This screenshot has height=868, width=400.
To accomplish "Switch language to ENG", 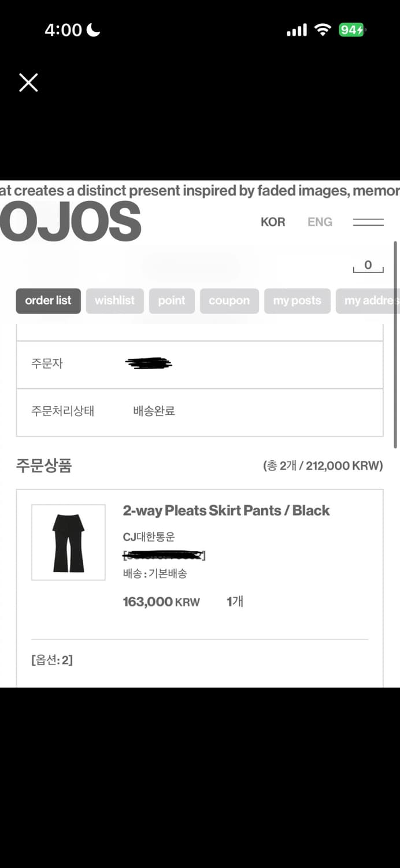I will pos(320,222).
